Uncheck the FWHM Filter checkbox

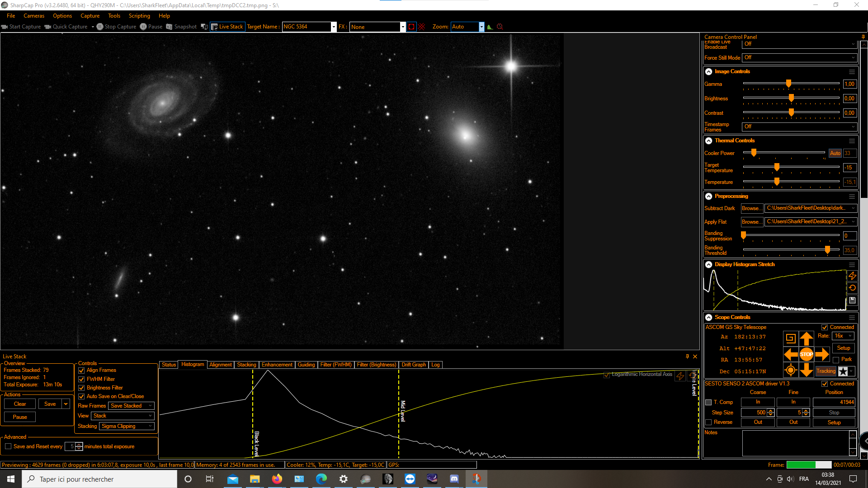click(x=81, y=379)
